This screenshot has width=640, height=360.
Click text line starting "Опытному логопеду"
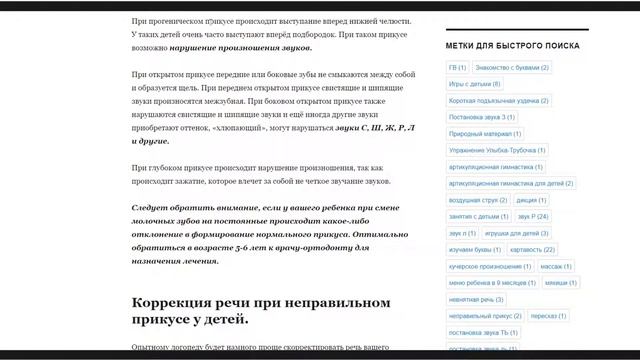pos(260,347)
